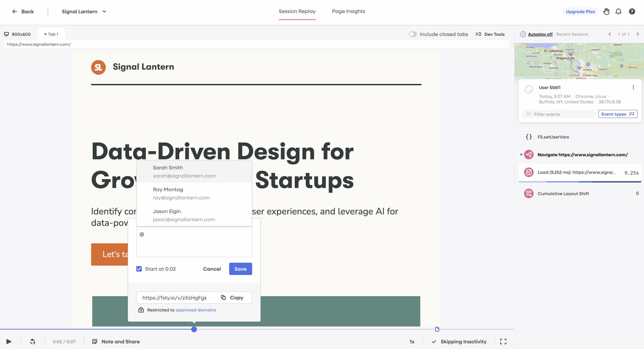The width and height of the screenshot is (644, 349).
Task: Select Ray Montag from mention list
Action: [194, 193]
